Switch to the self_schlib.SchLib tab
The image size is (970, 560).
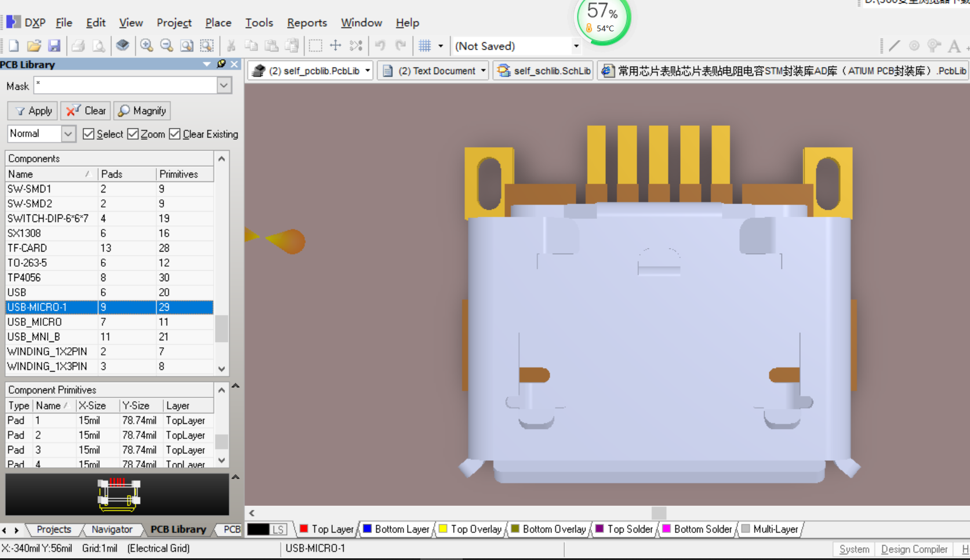[544, 71]
